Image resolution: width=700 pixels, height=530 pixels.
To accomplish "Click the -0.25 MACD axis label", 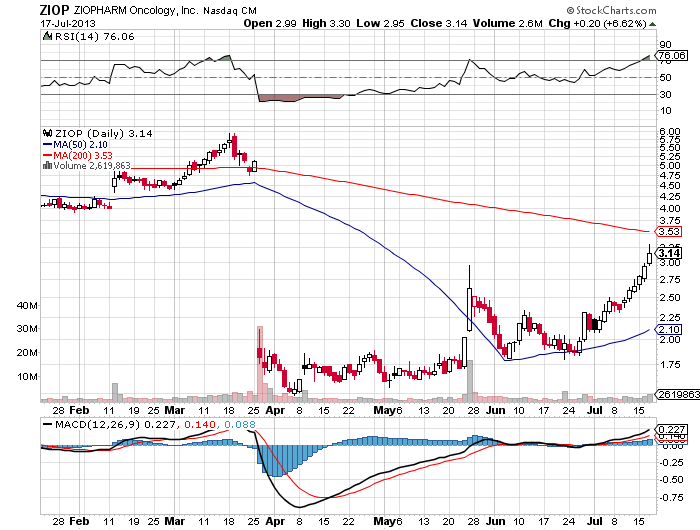I will click(671, 463).
